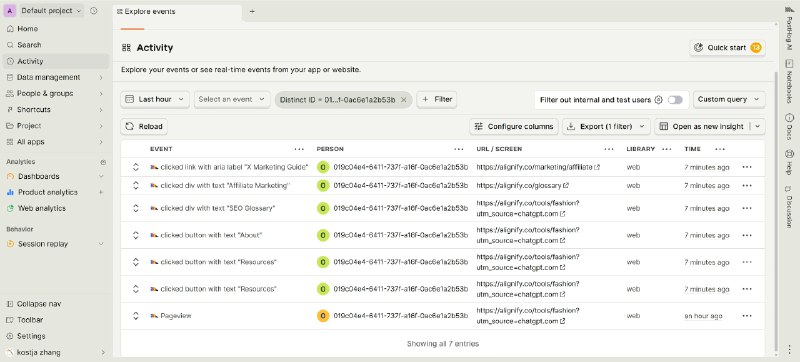Open the Default project switcher
Screen dimensions: 800x362
pos(51,11)
